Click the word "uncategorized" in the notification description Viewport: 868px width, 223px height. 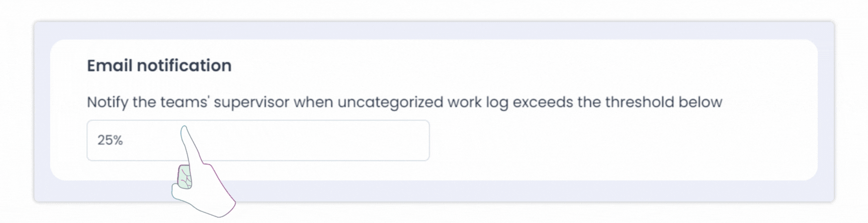click(390, 102)
